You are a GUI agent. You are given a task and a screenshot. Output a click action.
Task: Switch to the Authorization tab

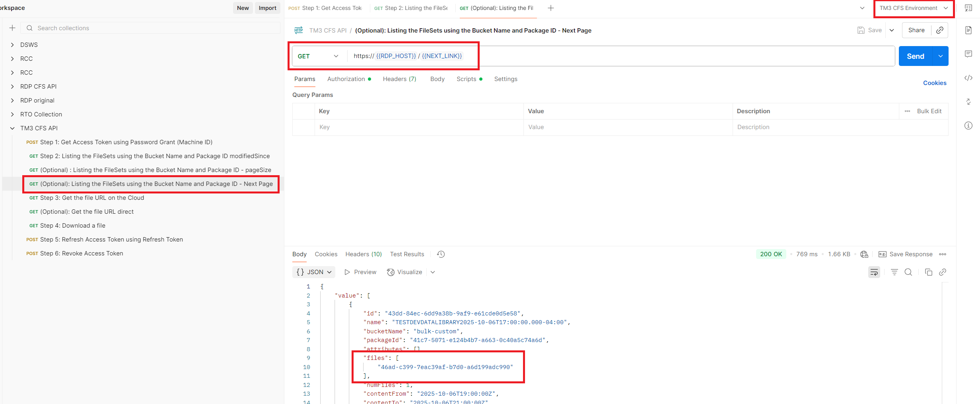[346, 79]
